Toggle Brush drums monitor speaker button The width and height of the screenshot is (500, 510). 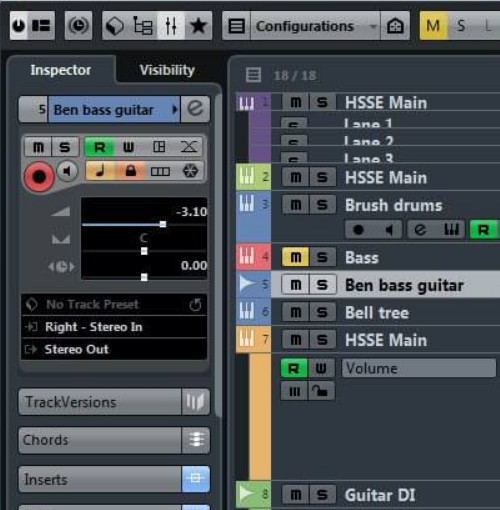pos(388,230)
